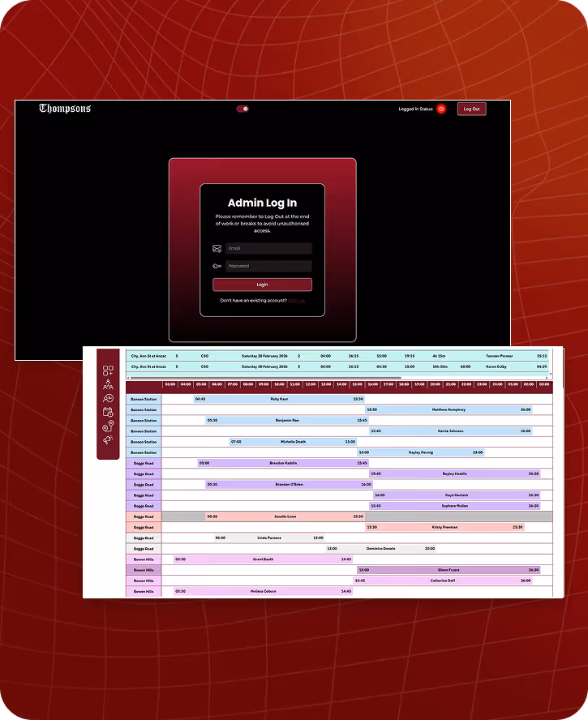Select Kristy Freeman's shift bar

[x=444, y=527]
